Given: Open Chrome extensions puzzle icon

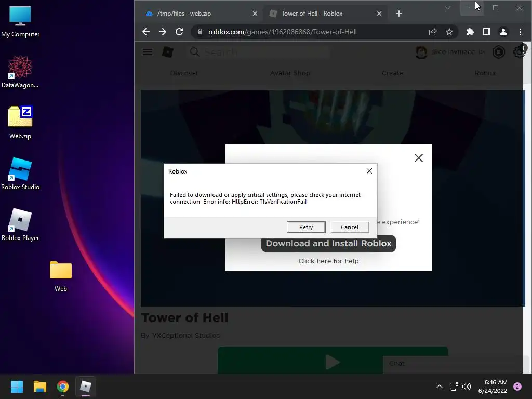Looking at the screenshot, I should [x=470, y=32].
